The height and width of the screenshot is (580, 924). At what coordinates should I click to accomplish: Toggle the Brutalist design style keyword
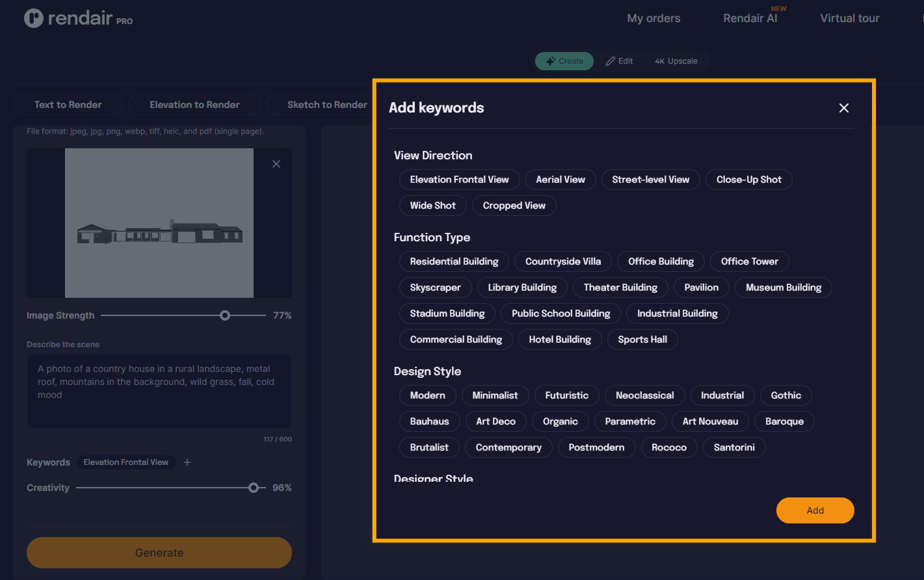[x=429, y=447]
